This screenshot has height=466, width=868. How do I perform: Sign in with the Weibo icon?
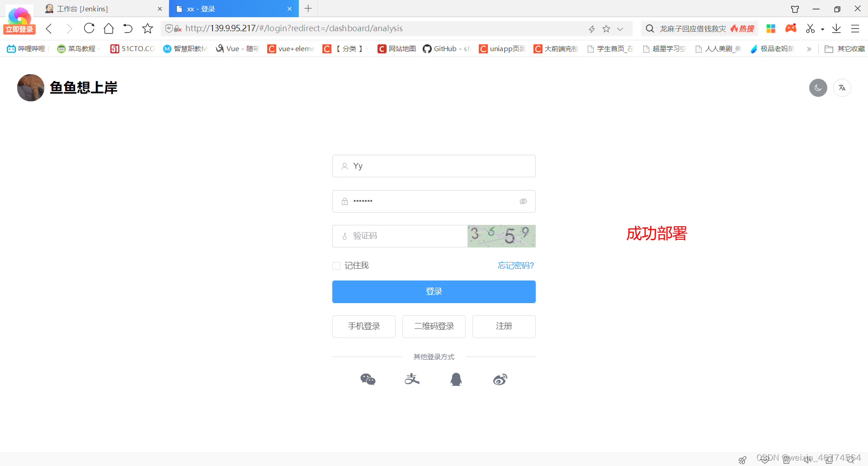tap(500, 379)
